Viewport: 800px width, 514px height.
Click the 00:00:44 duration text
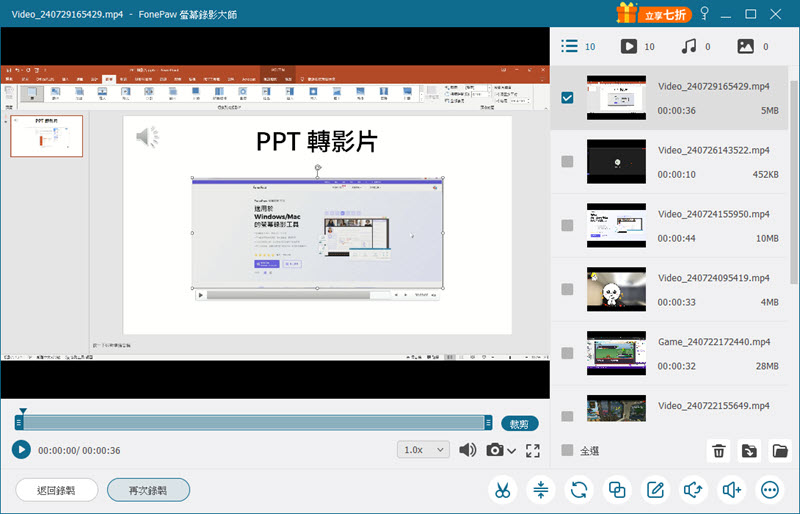676,238
